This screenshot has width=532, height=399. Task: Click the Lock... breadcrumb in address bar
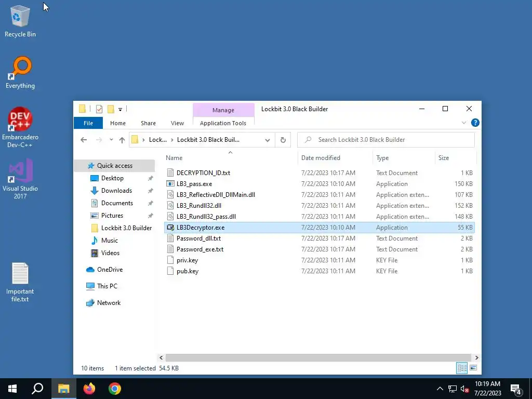158,140
